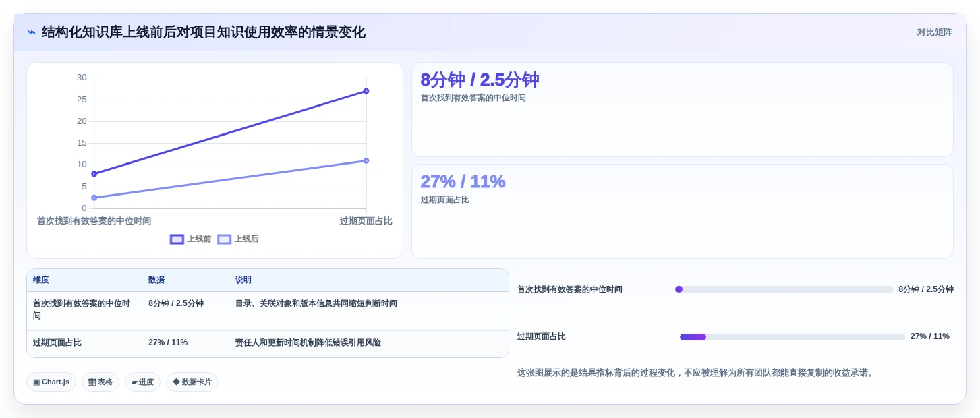Click the y-axis value 30
This screenshot has width=980, height=418.
tap(82, 78)
